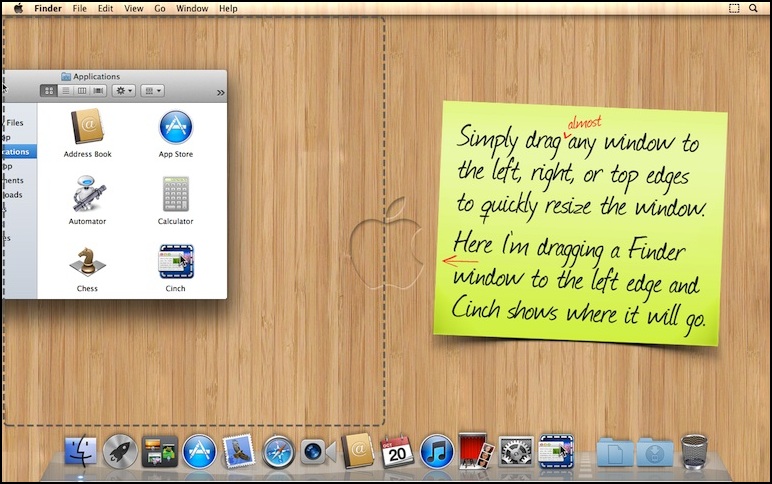
Task: Open the Go menu
Action: 160,8
